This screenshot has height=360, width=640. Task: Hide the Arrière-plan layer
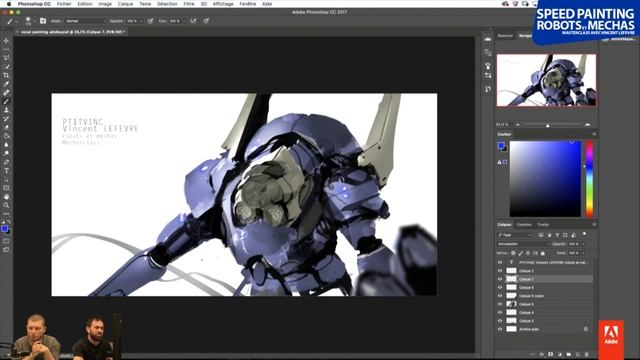[500, 329]
